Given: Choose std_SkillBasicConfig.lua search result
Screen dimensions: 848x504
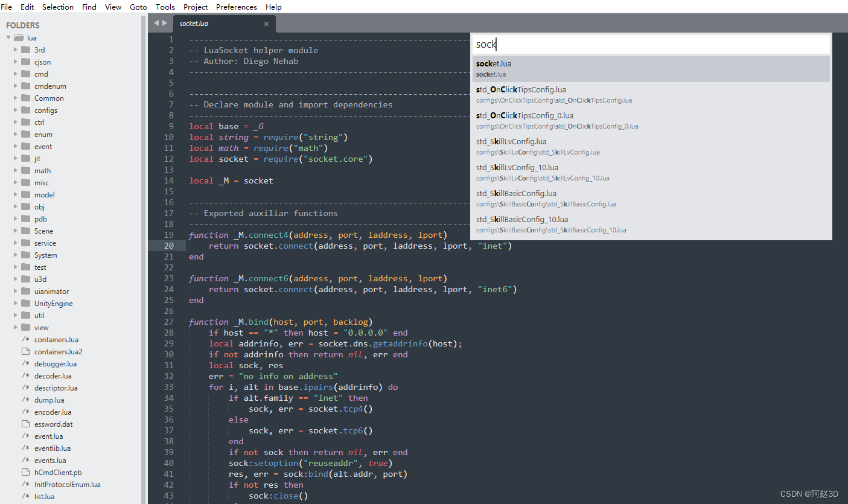Looking at the screenshot, I should 651,199.
